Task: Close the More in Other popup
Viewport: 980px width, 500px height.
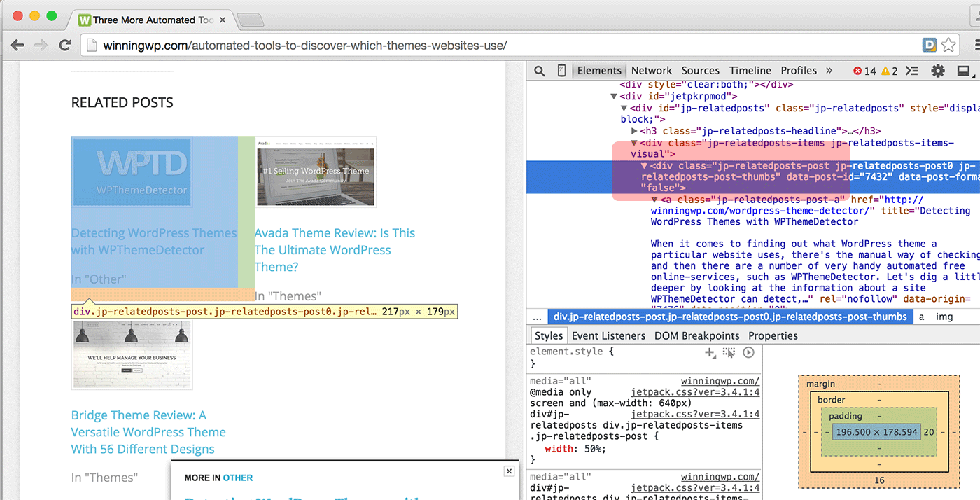Action: (x=510, y=471)
